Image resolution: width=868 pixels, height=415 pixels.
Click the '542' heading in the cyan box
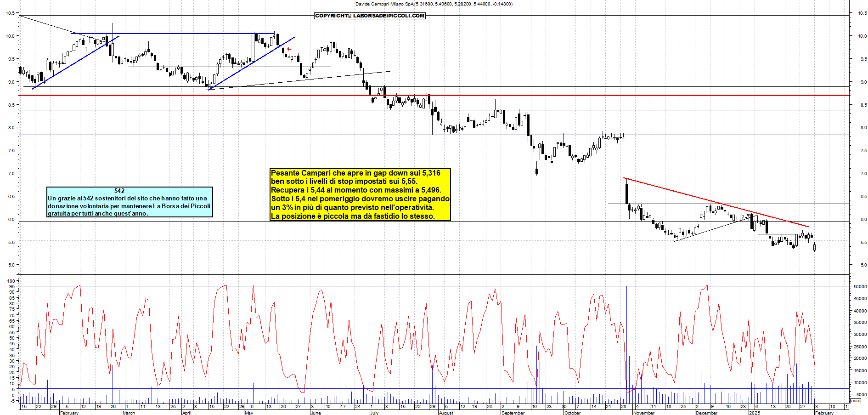click(x=119, y=191)
